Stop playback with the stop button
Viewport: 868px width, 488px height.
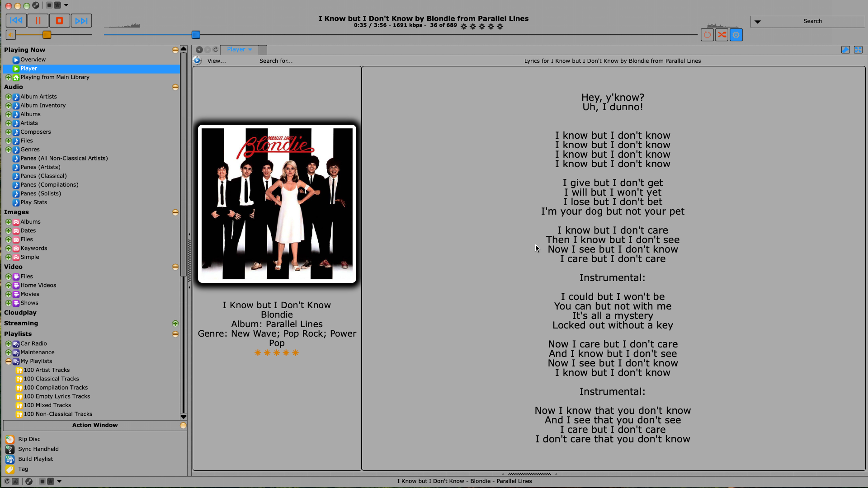click(59, 20)
